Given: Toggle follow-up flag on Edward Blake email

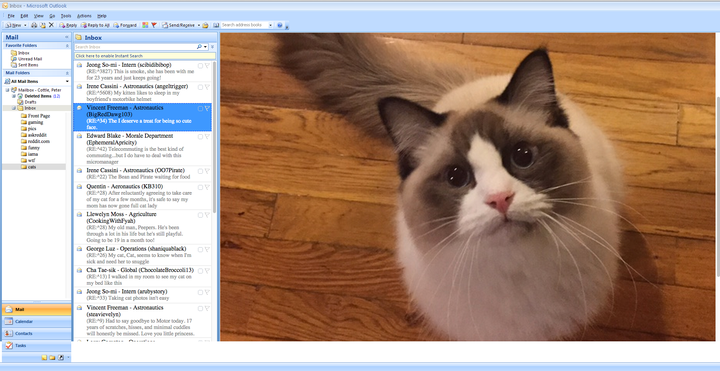Looking at the screenshot, I should 207,137.
